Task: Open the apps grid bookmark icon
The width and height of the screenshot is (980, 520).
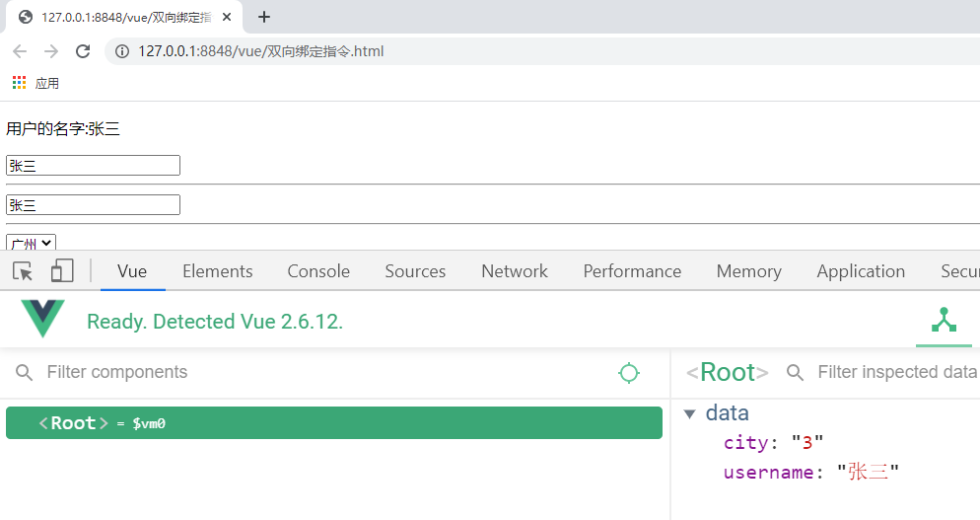Action: tap(20, 83)
